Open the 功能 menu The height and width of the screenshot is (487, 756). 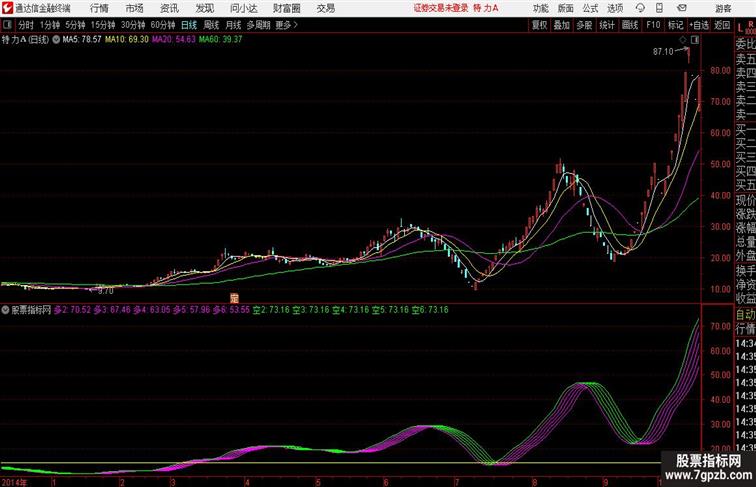[x=540, y=8]
